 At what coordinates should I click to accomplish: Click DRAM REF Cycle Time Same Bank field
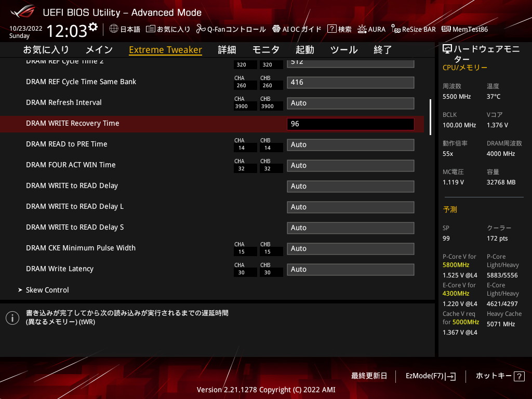click(x=351, y=83)
